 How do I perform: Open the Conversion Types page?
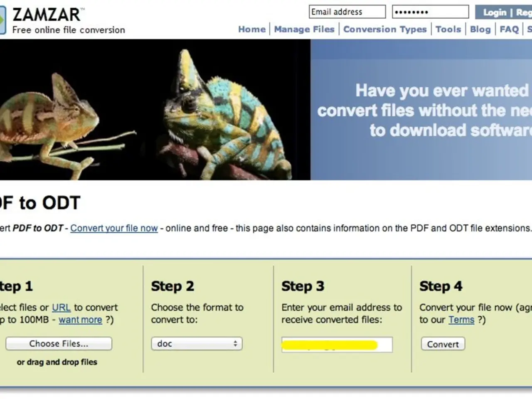pyautogui.click(x=385, y=29)
